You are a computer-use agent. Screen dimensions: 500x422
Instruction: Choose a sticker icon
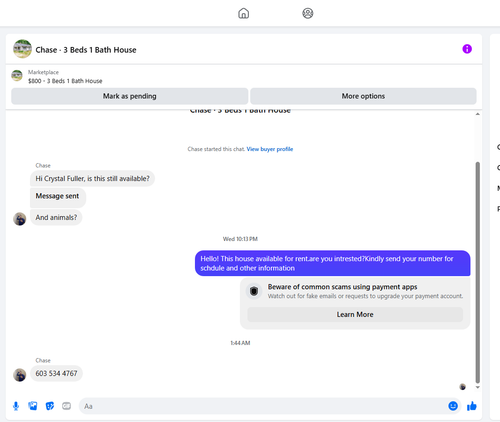pos(50,406)
